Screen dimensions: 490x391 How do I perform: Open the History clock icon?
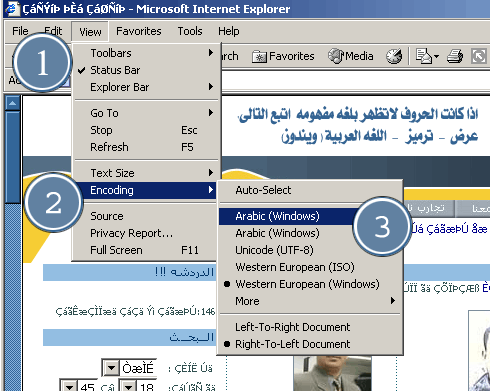pos(394,56)
